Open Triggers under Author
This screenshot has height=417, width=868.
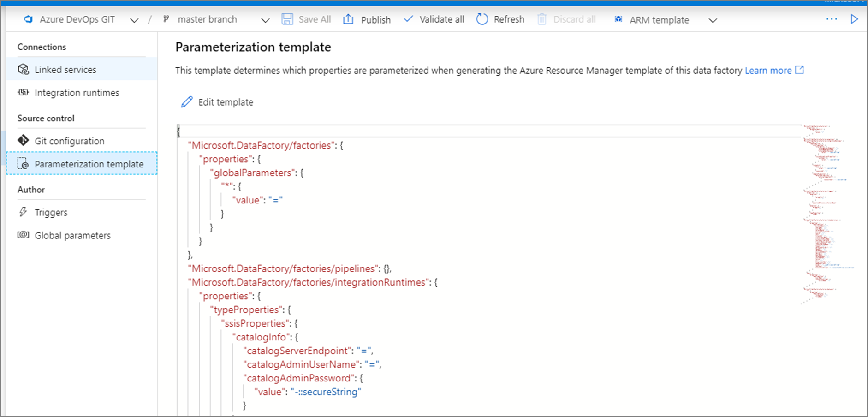click(82, 212)
